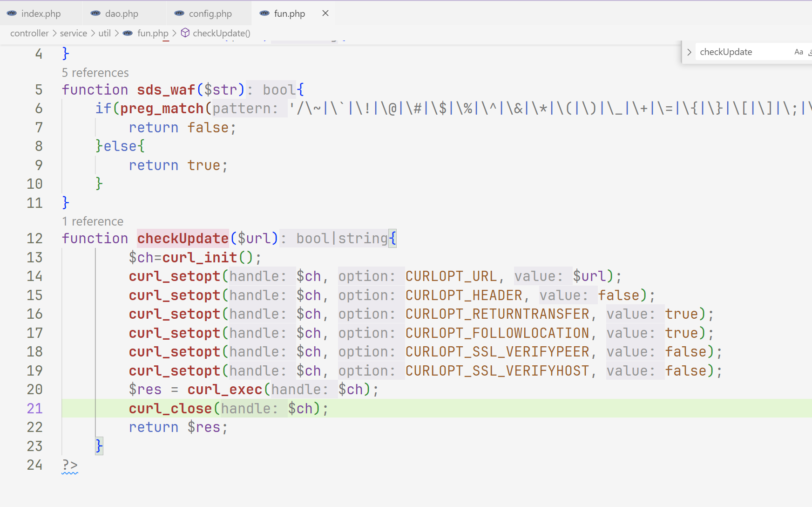Click the curl_close call on line 21

(170, 409)
